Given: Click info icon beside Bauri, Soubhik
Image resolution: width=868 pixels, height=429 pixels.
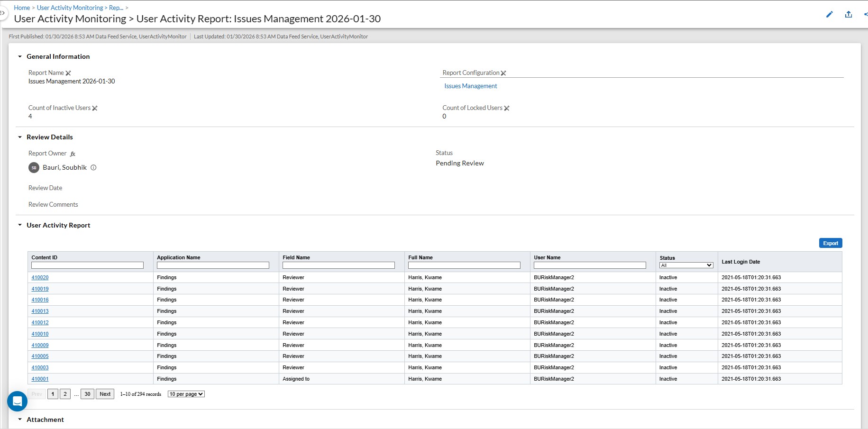Looking at the screenshot, I should pos(93,167).
